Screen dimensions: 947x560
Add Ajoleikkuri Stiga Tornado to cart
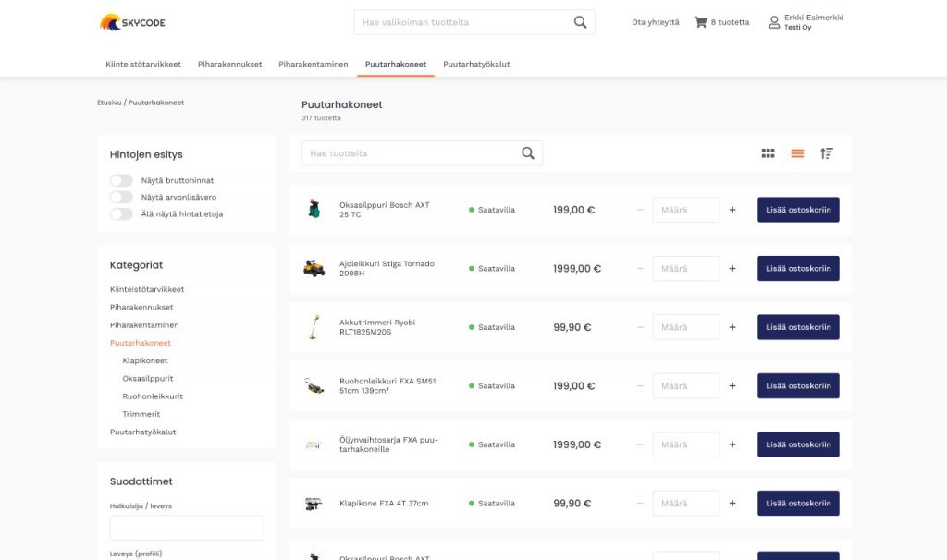[x=798, y=269]
